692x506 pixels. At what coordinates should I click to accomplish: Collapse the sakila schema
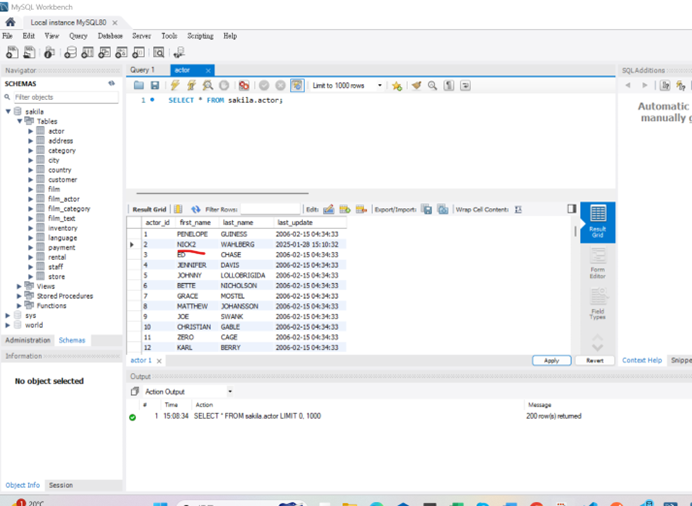tap(8, 111)
